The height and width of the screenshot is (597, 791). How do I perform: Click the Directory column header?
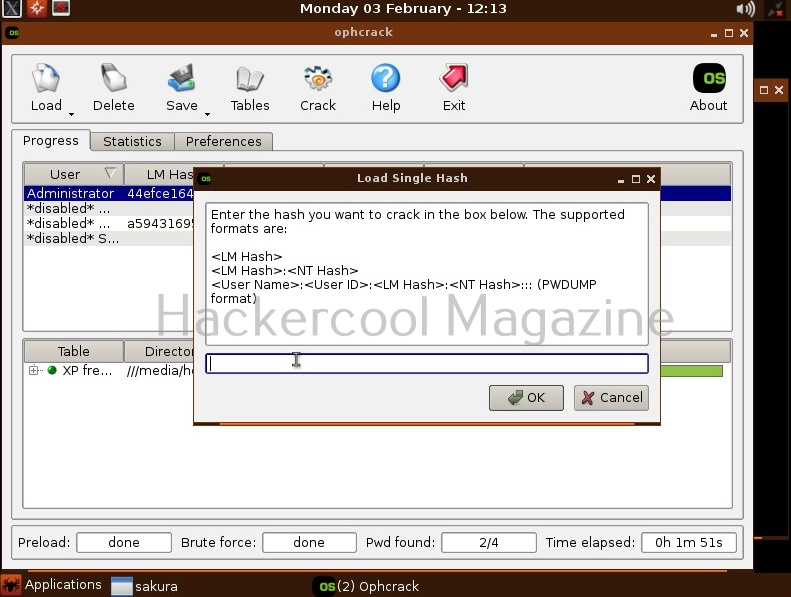point(168,351)
